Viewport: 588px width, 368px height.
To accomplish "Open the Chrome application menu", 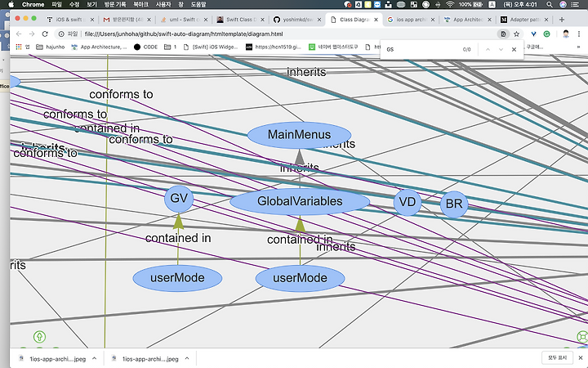I will pos(33,5).
